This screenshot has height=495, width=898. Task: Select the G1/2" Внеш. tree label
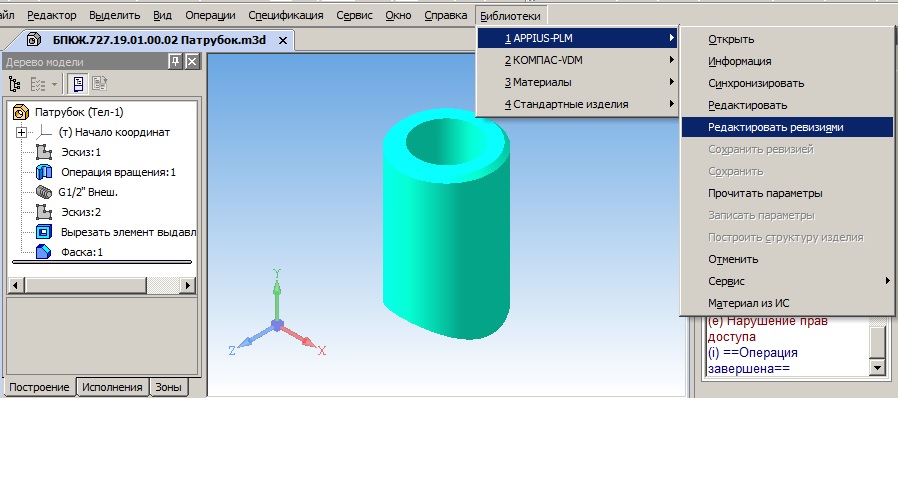pos(88,192)
